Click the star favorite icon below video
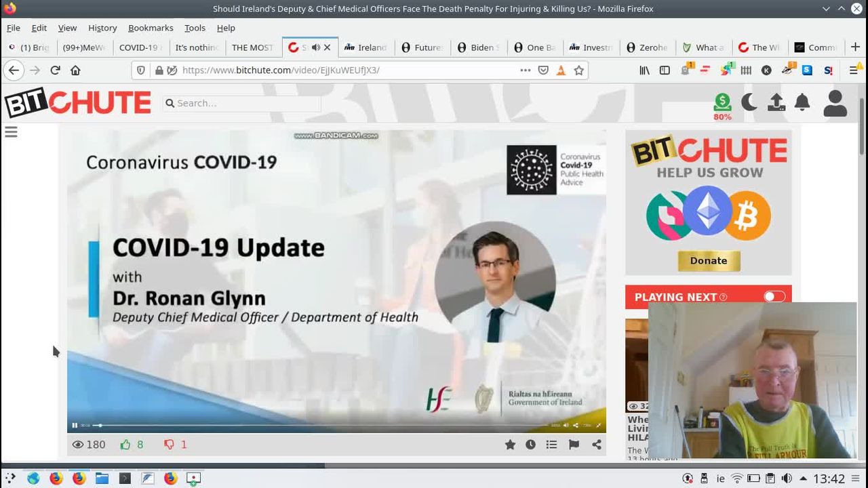The height and width of the screenshot is (488, 868). pos(510,445)
